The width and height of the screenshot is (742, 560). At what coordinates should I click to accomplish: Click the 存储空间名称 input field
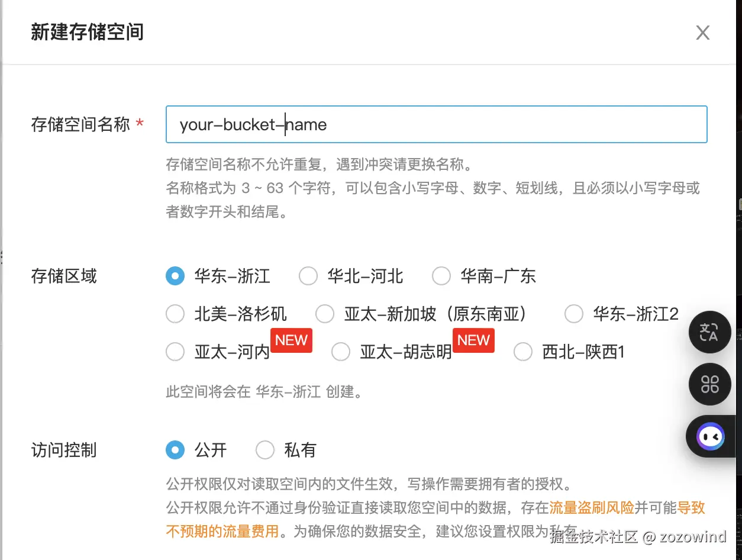[436, 124]
